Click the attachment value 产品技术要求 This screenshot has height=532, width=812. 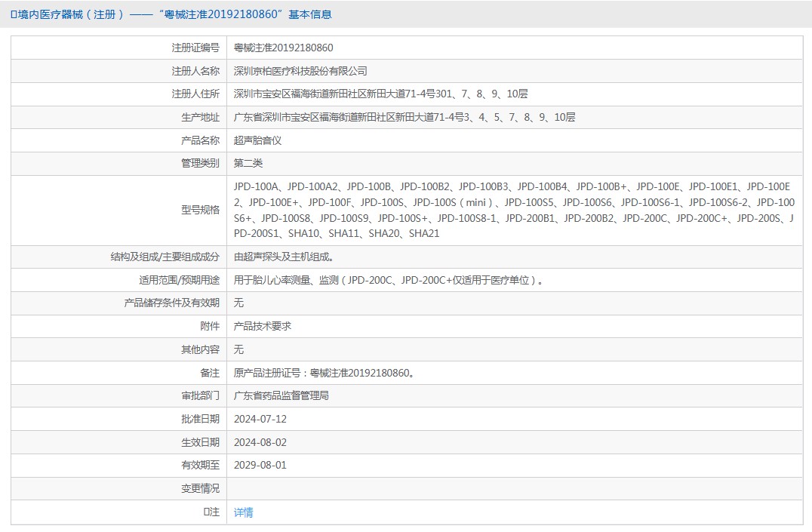tap(263, 327)
